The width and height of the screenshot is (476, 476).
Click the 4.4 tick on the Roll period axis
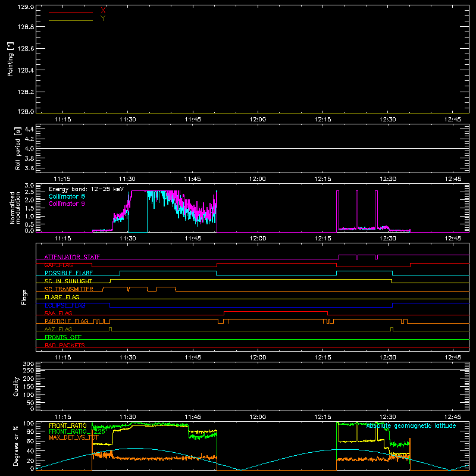click(x=29, y=129)
